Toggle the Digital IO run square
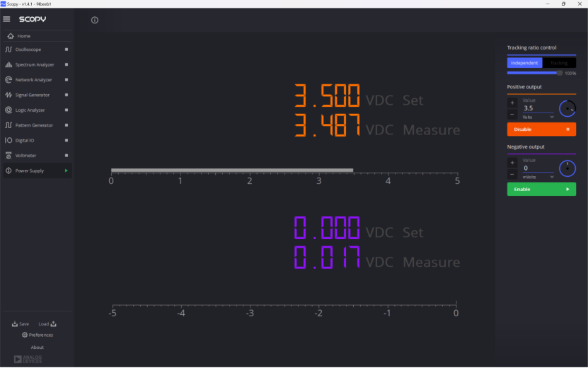 point(67,140)
